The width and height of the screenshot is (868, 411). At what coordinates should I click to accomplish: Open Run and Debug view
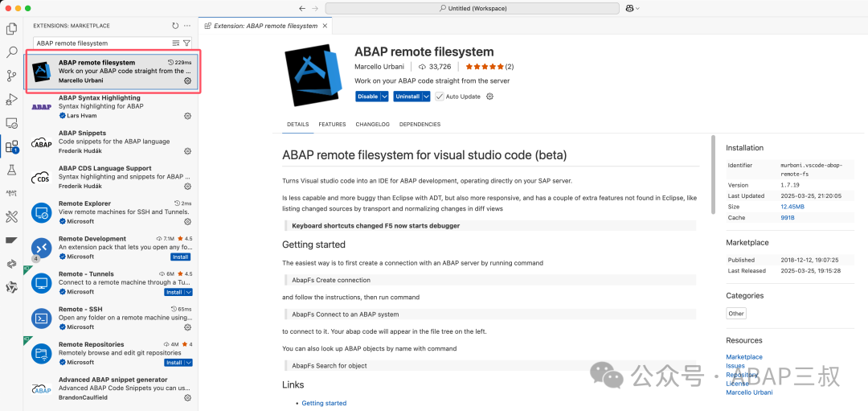pyautogui.click(x=11, y=100)
